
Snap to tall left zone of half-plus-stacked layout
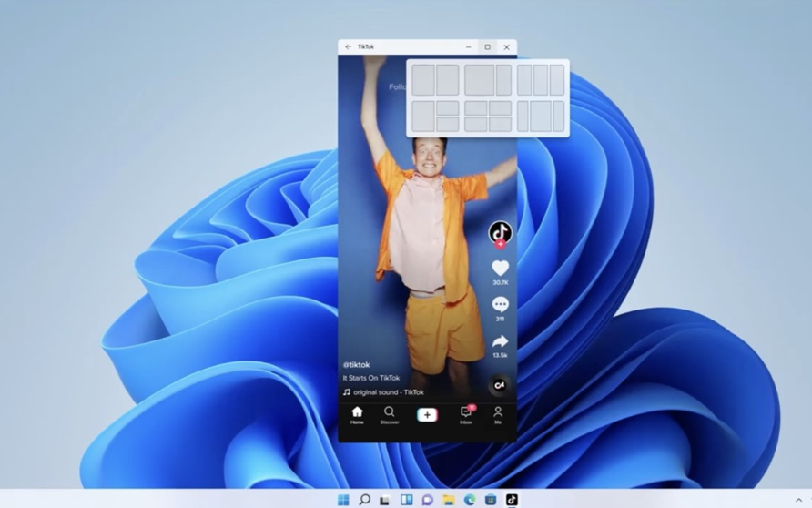pyautogui.click(x=423, y=117)
